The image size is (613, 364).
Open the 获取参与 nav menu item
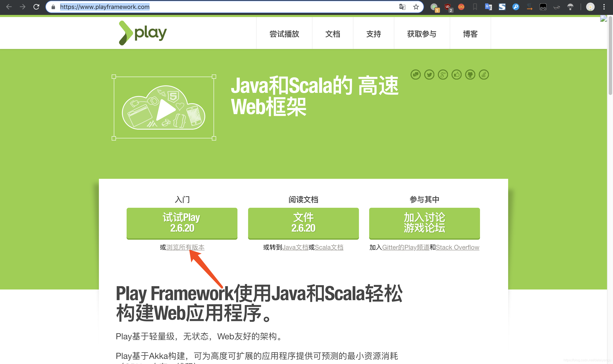click(x=422, y=34)
